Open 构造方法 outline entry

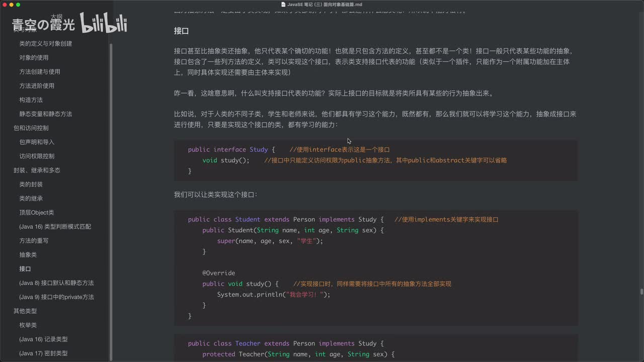tap(31, 100)
